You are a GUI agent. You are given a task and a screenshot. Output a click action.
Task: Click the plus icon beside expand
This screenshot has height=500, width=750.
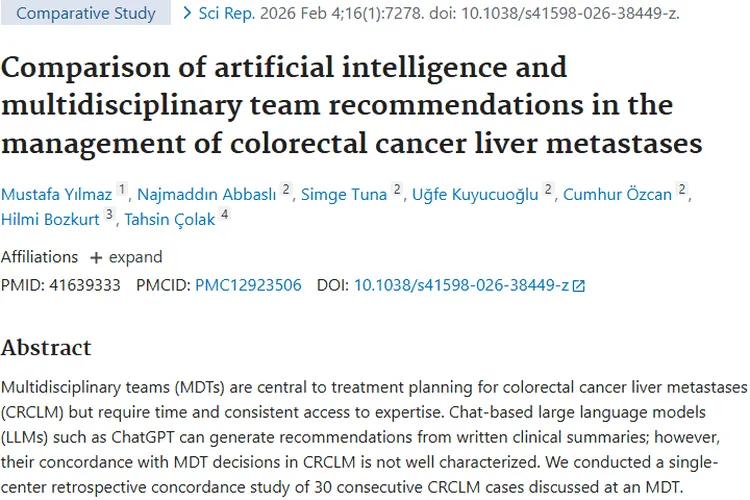tap(96, 258)
